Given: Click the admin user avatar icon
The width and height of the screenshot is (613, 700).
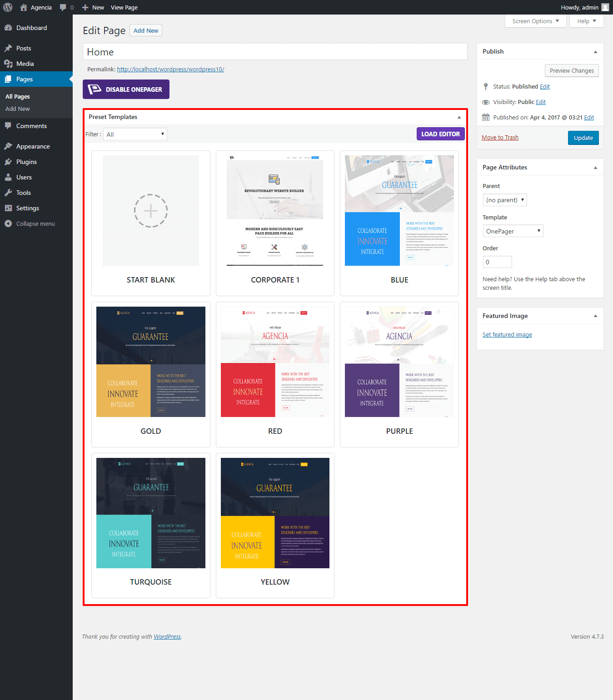Looking at the screenshot, I should 605,7.
